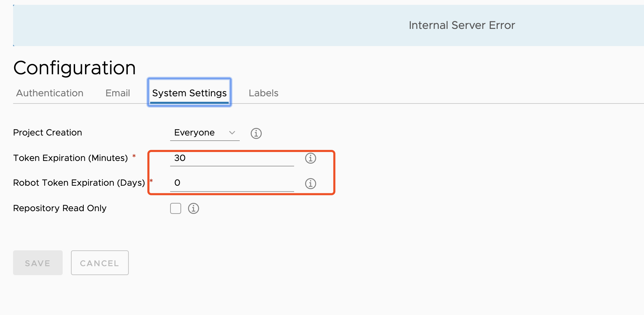Click the Token Expiration info icon

[310, 158]
